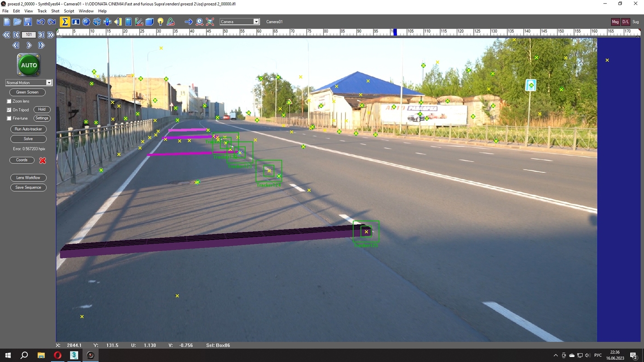644x362 pixels.
Task: Toggle the Fine-tune checkbox
Action: click(x=9, y=119)
